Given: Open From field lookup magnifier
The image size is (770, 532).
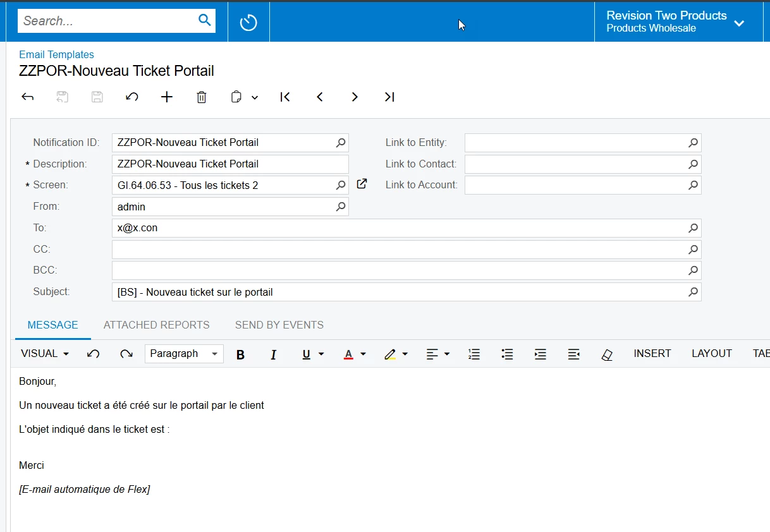Looking at the screenshot, I should [x=341, y=207].
